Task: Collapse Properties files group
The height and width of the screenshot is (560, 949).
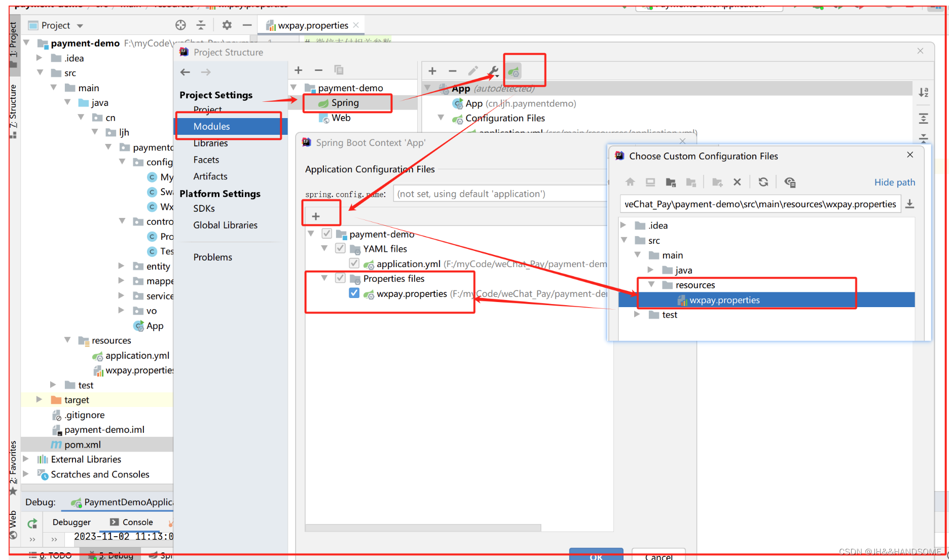Action: (324, 278)
